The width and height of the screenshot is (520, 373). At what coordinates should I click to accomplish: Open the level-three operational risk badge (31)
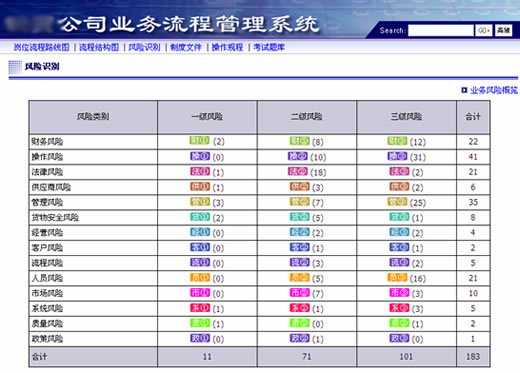(397, 156)
